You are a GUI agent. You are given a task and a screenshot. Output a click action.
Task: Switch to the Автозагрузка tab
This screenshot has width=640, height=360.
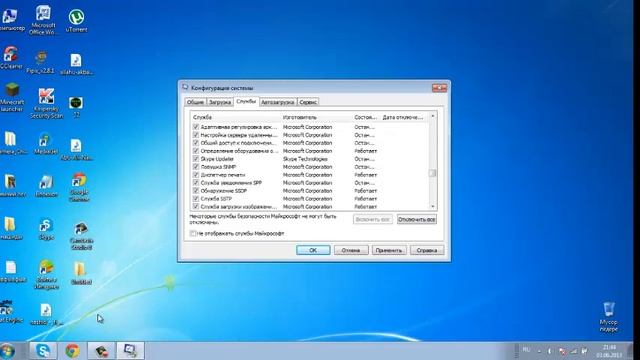pos(278,102)
